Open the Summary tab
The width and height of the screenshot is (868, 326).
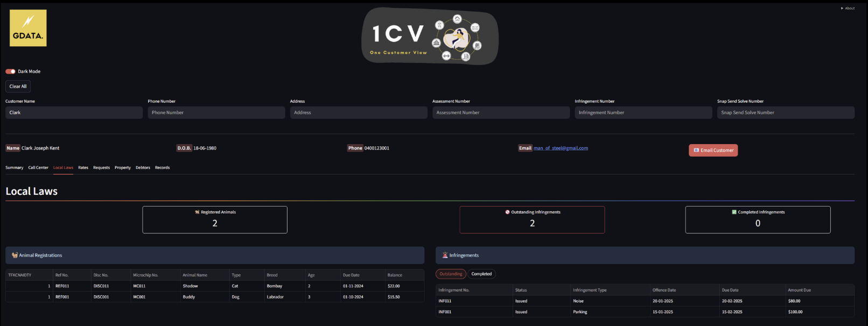click(x=15, y=167)
